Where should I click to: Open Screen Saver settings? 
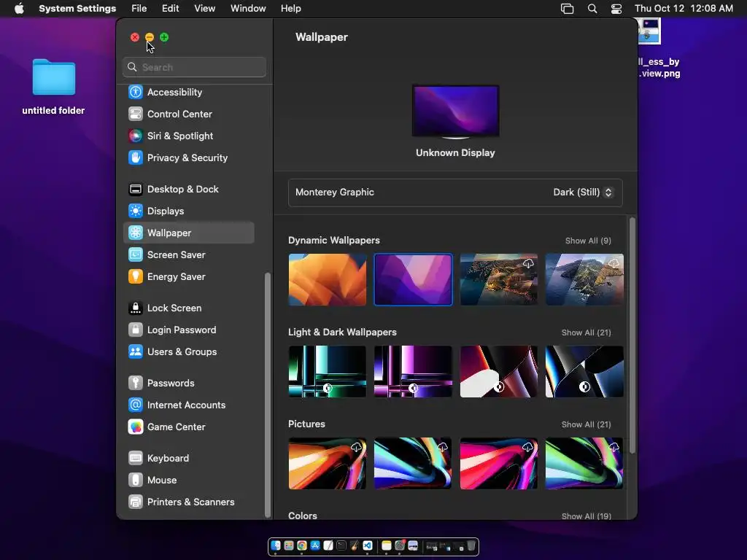189,254
